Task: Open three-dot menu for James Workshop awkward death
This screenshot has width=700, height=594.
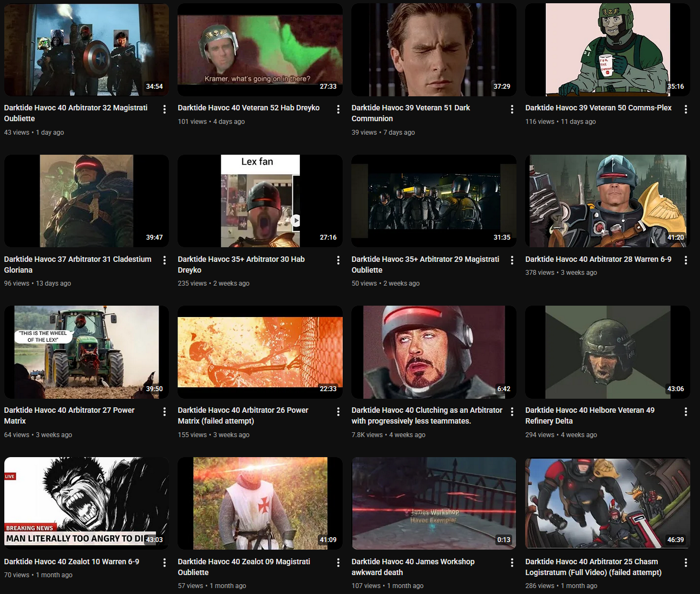Action: point(512,563)
